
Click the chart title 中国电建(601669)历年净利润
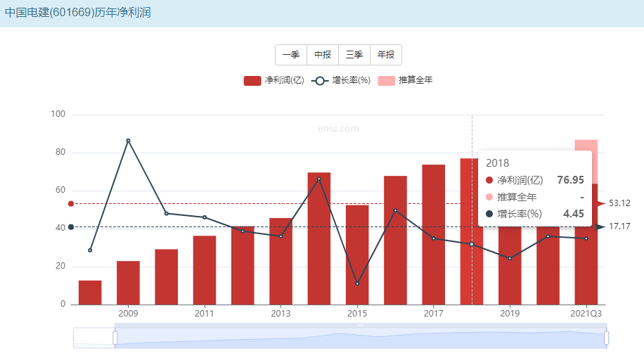(x=77, y=13)
